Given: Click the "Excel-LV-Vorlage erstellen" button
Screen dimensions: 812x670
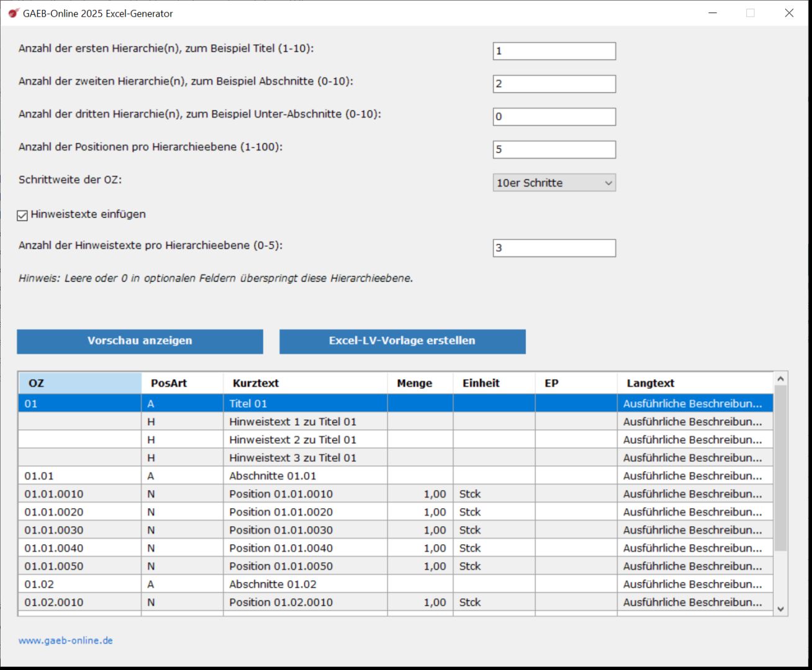Looking at the screenshot, I should coord(402,341).
